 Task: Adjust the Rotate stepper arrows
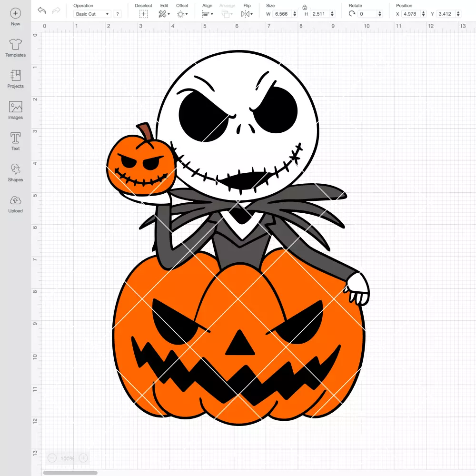pos(380,14)
